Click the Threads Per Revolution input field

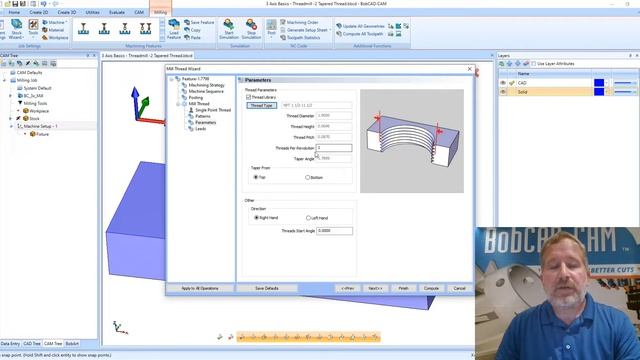[x=334, y=148]
